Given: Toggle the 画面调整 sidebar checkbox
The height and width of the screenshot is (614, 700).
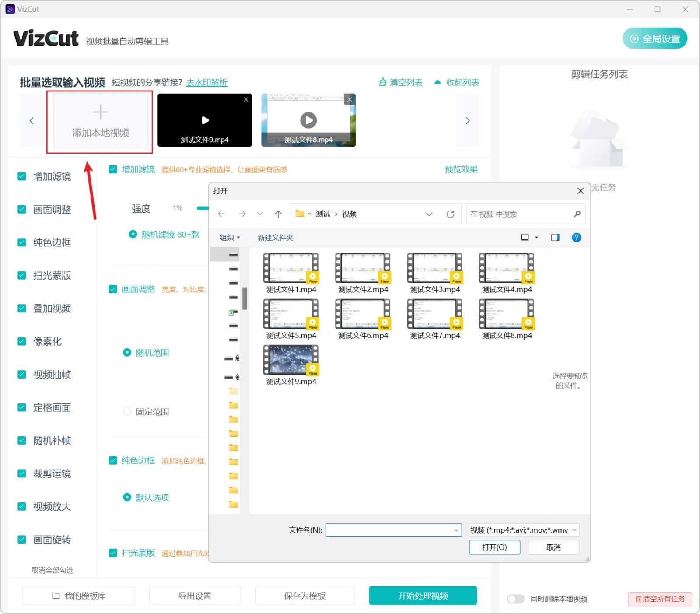Looking at the screenshot, I should [x=21, y=209].
